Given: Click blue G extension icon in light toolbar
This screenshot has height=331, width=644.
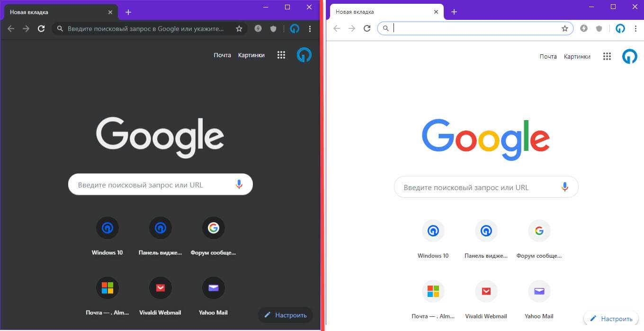Looking at the screenshot, I should [x=620, y=28].
